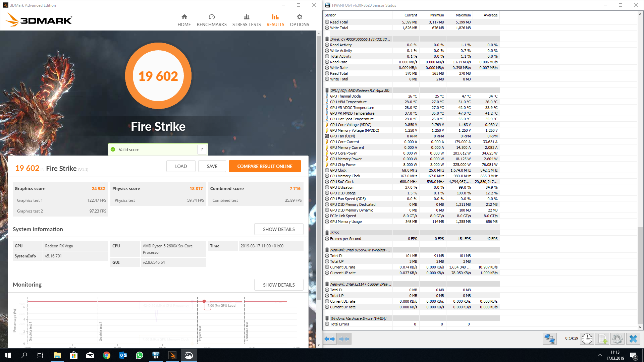Click the blue X close sensors icon
This screenshot has width=644, height=362.
633,339
